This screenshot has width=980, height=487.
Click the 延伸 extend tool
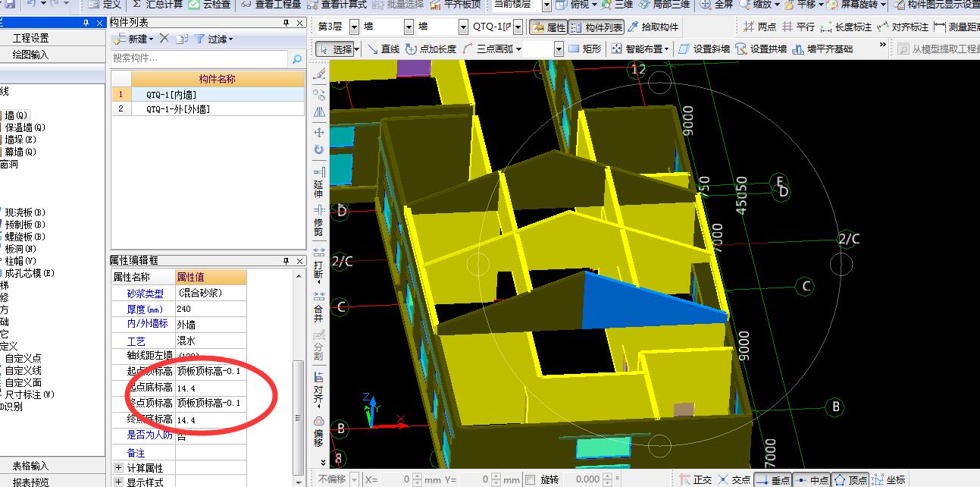pos(319,183)
